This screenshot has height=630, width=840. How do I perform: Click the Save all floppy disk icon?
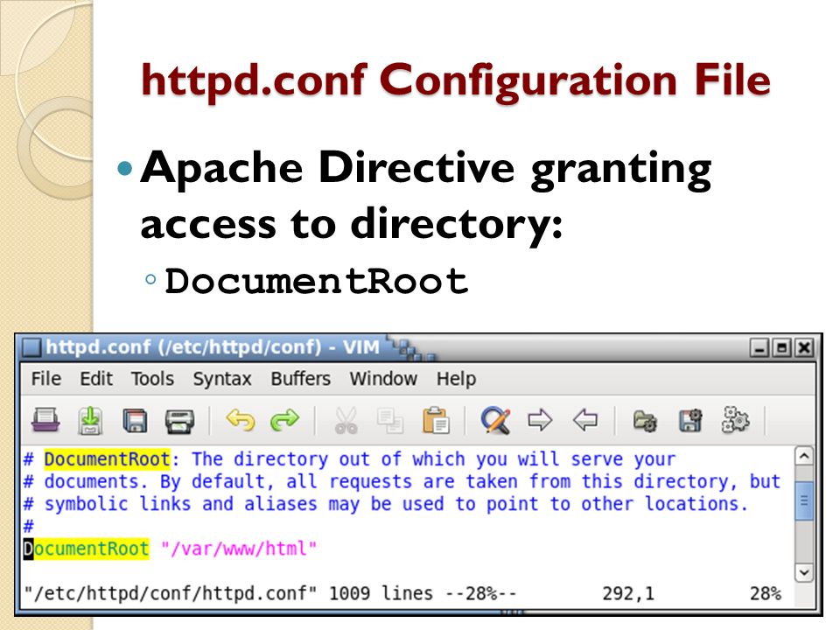tap(135, 421)
